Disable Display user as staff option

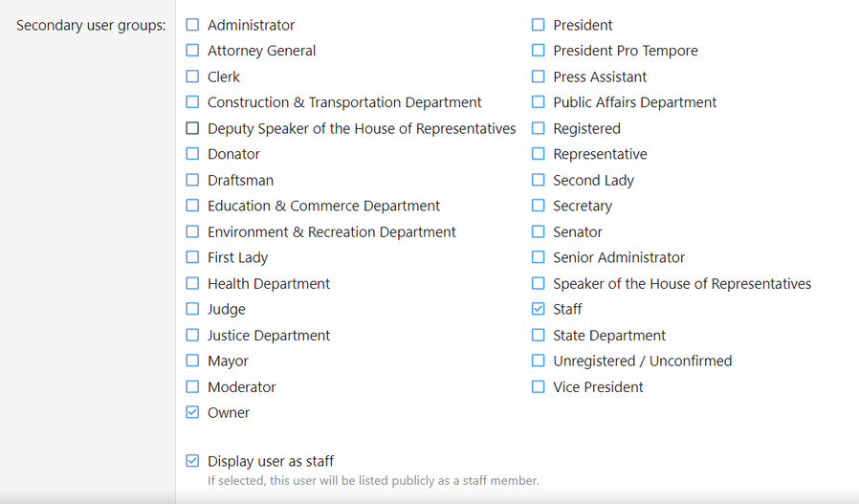coord(192,461)
